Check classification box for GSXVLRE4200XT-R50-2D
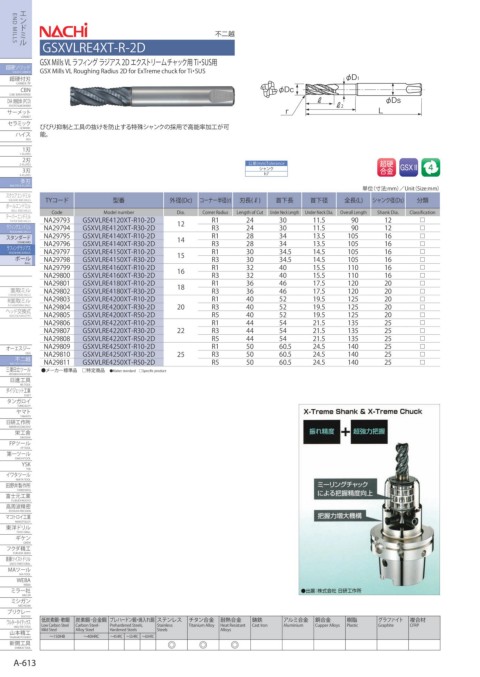This screenshot has width=480, height=677. (422, 315)
